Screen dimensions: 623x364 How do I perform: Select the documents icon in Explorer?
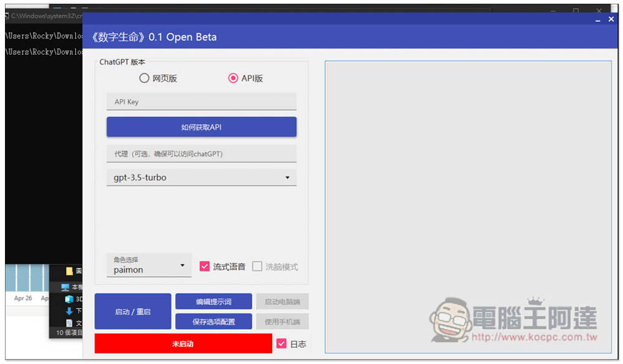pyautogui.click(x=69, y=323)
